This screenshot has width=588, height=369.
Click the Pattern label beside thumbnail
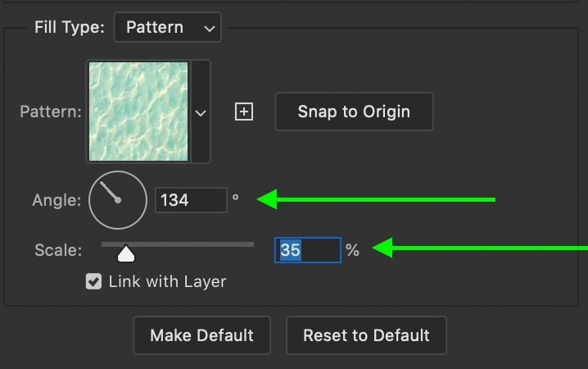pyautogui.click(x=51, y=112)
